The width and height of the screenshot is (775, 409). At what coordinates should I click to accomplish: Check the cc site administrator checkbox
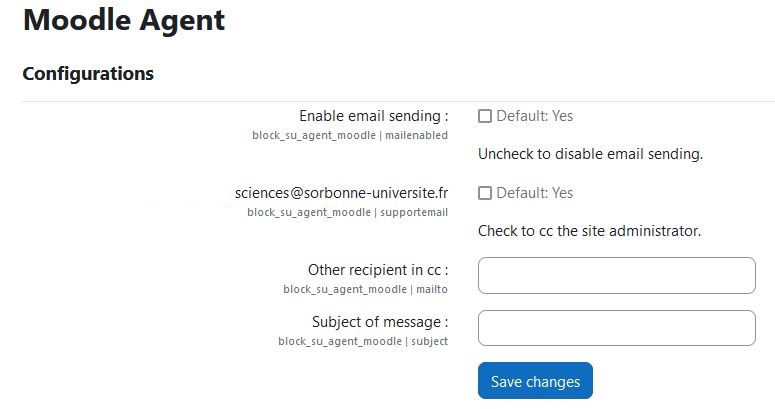click(x=485, y=193)
